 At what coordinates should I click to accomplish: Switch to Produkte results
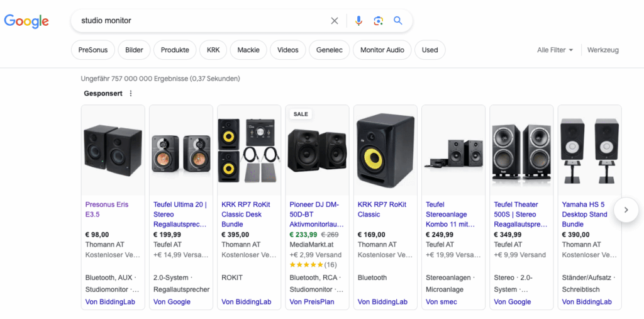point(175,50)
